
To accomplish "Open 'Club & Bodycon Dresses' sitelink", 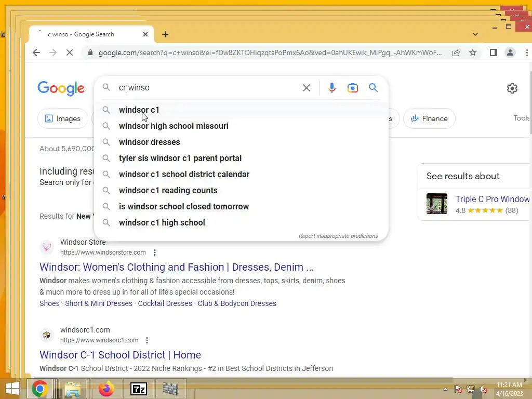I will pyautogui.click(x=237, y=303).
